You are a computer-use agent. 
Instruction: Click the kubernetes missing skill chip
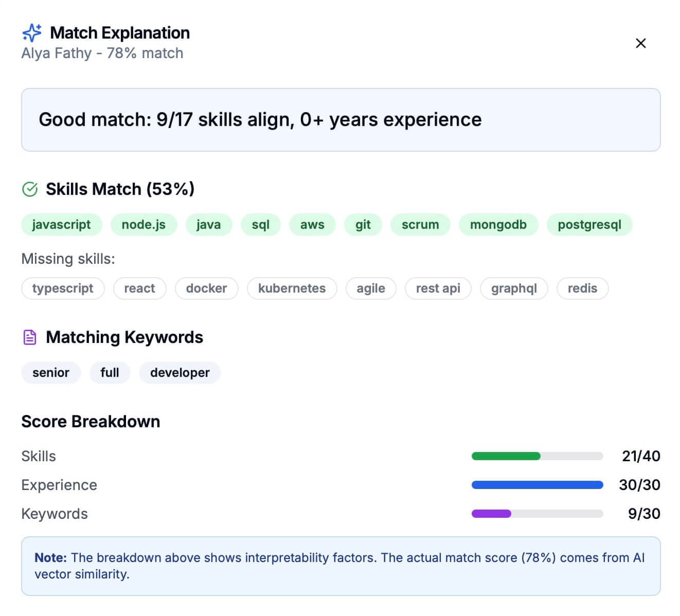coord(292,288)
